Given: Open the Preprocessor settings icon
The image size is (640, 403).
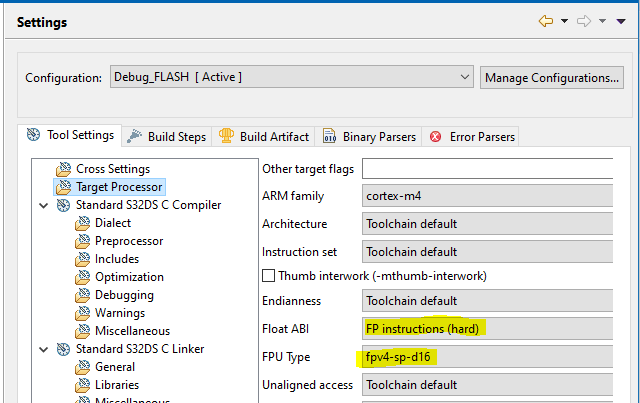Looking at the screenshot, I should (x=82, y=241).
